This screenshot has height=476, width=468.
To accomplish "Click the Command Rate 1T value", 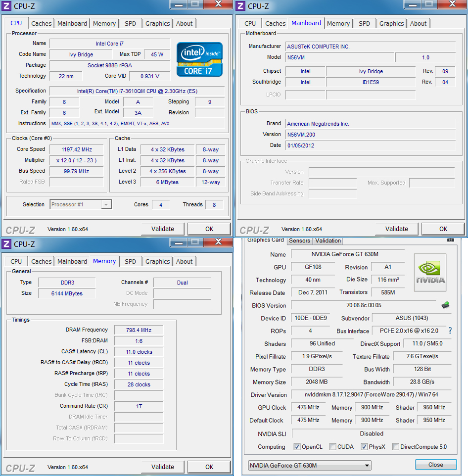I will [x=139, y=406].
